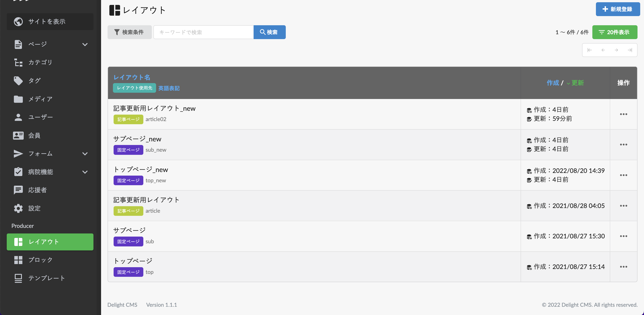Expand the フォーム submenu chevron
This screenshot has width=644, height=315.
pyautogui.click(x=85, y=154)
